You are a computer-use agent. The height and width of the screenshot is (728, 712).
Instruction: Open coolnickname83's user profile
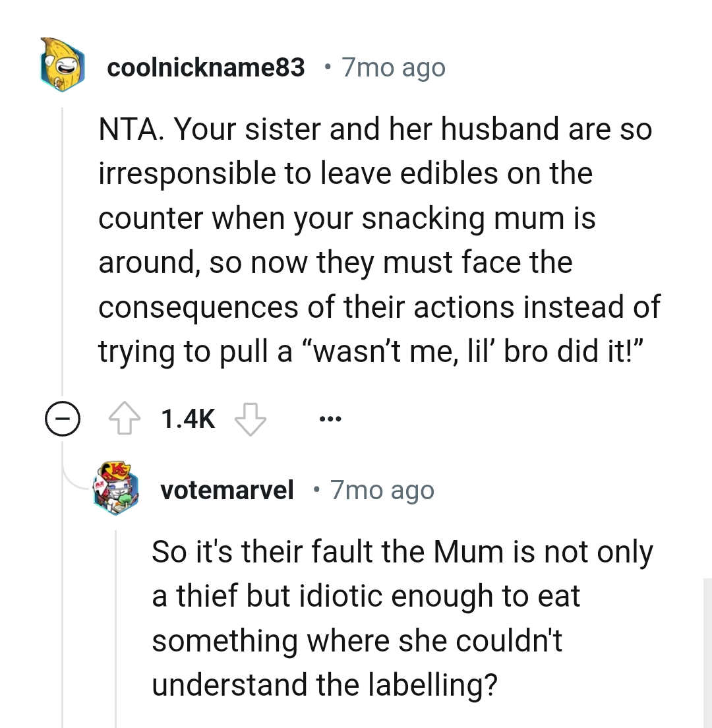(206, 67)
